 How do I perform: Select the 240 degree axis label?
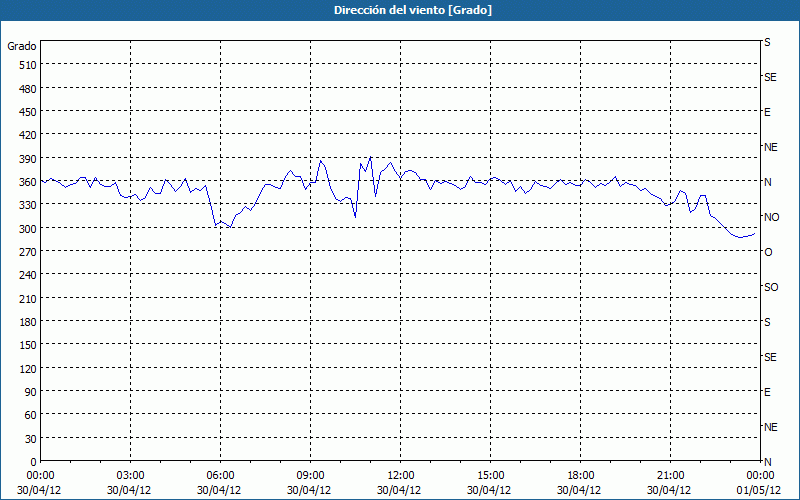28,275
